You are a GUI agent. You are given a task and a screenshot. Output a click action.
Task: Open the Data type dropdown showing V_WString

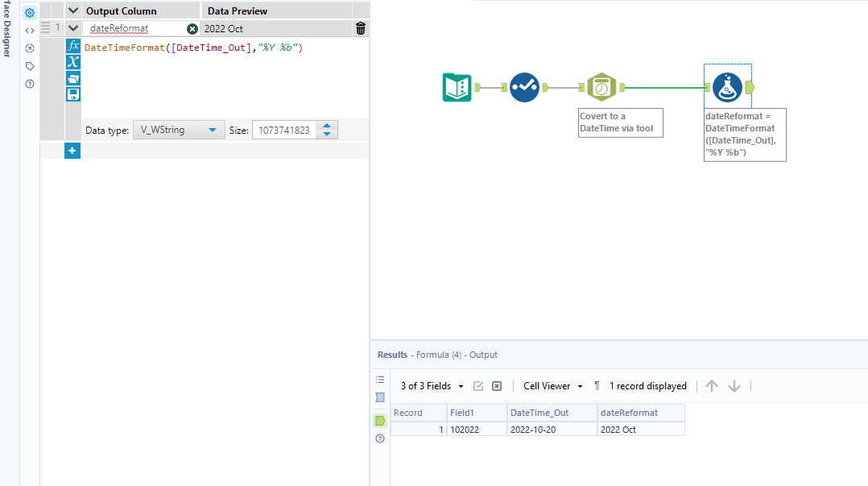click(179, 129)
